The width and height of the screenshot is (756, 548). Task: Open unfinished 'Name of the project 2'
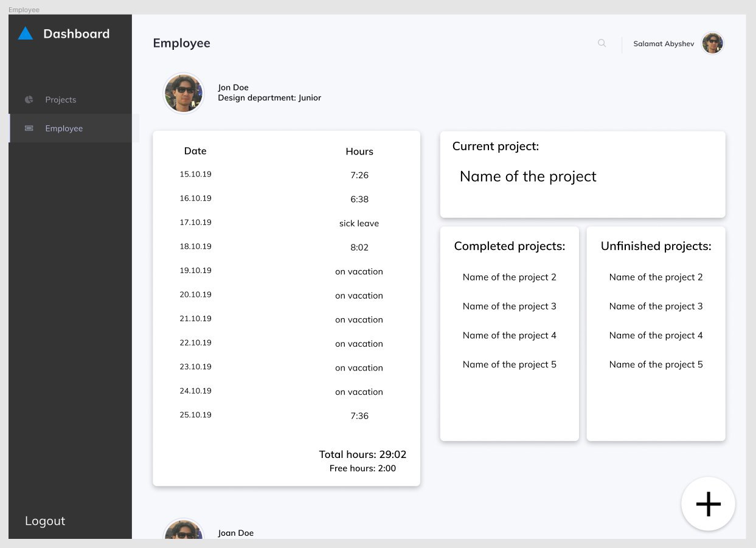[x=656, y=277]
